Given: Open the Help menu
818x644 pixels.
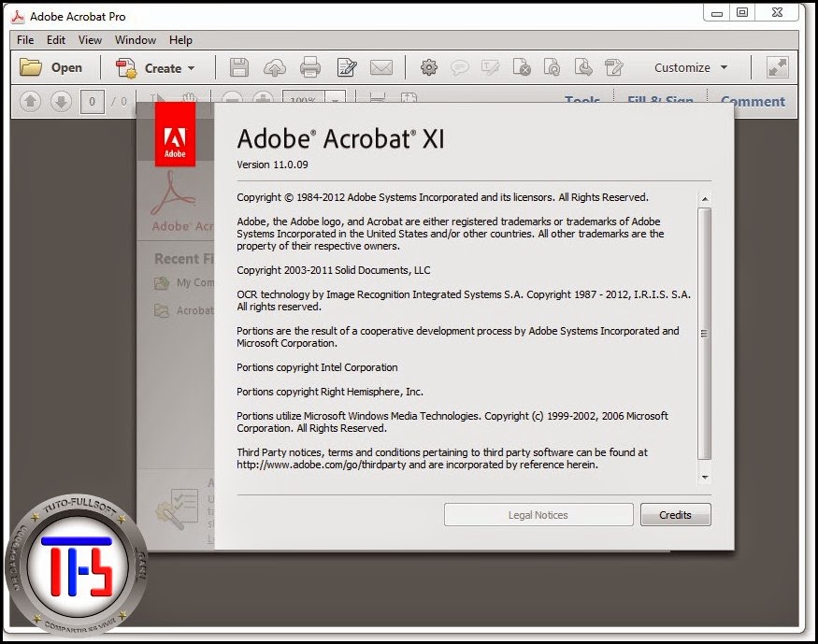Looking at the screenshot, I should tap(180, 40).
